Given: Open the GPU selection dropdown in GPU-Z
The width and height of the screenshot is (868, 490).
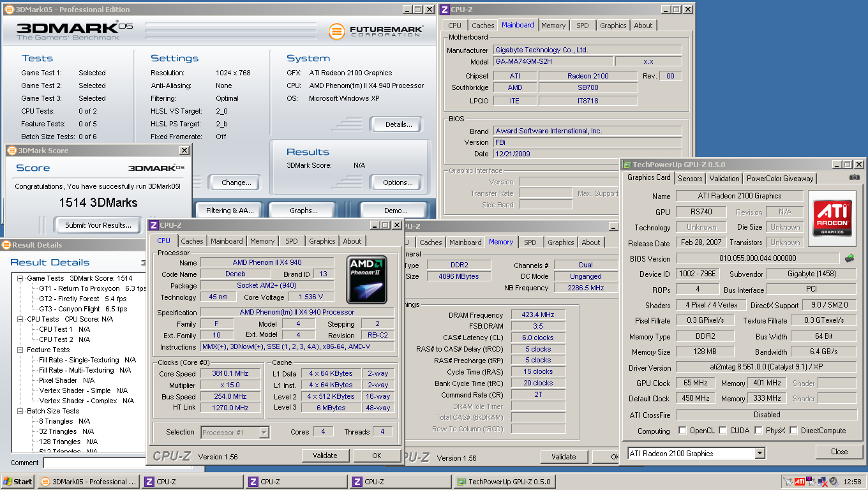Looking at the screenshot, I should click(x=759, y=454).
